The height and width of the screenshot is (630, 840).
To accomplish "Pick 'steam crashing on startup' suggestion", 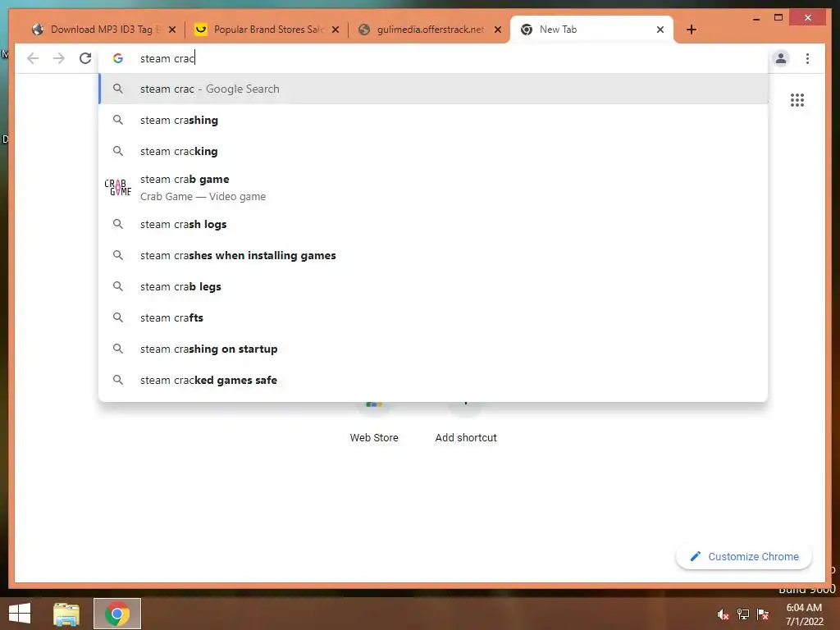I will pos(433,349).
